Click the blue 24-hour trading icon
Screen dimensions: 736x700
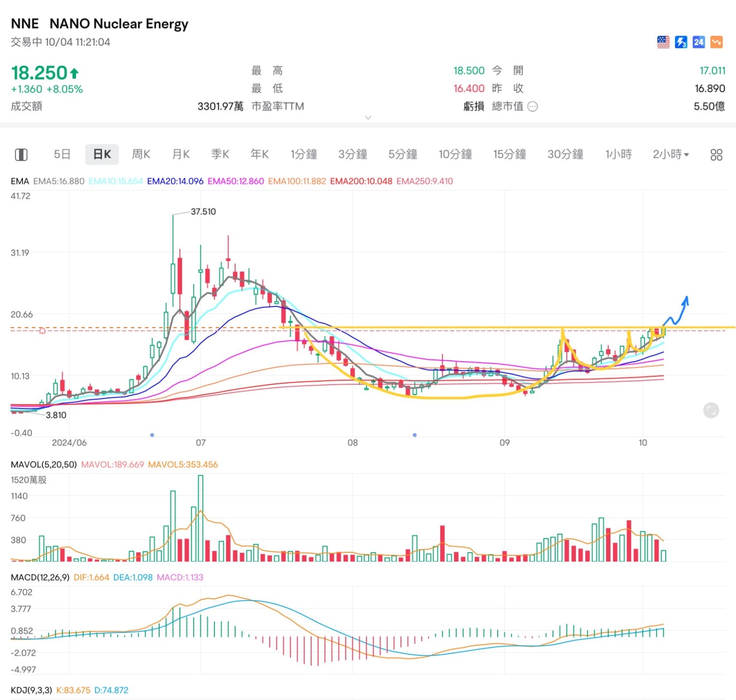pos(699,42)
